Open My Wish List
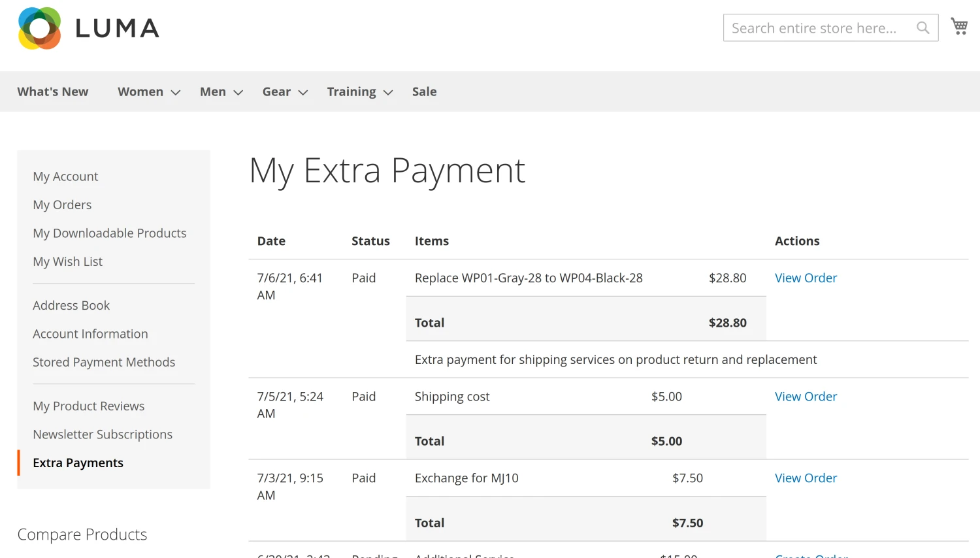The image size is (980, 558). (x=67, y=261)
